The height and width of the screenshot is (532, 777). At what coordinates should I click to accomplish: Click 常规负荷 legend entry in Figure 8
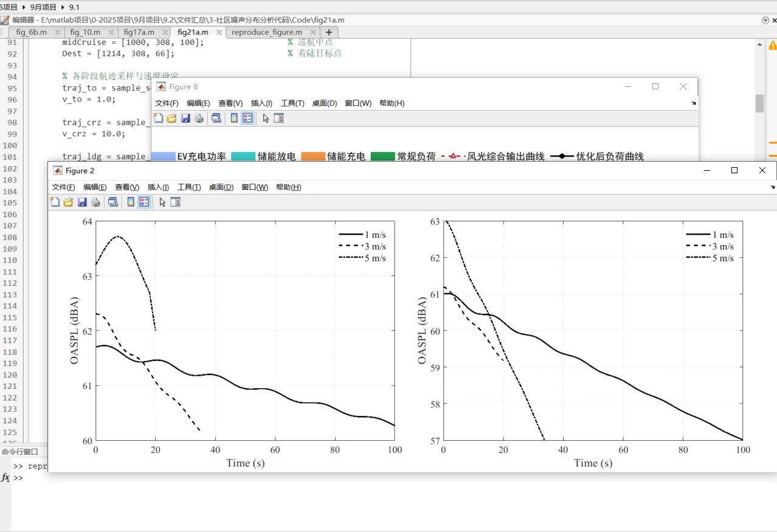tap(403, 157)
